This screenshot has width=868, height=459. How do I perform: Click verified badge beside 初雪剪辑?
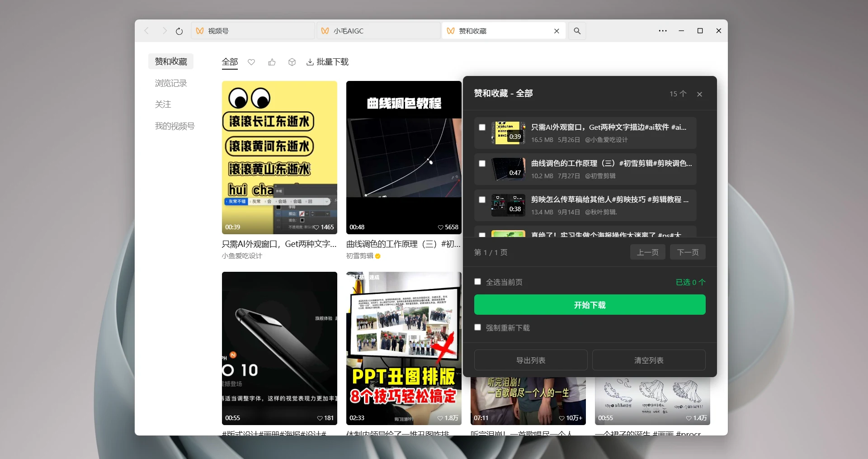click(x=378, y=256)
